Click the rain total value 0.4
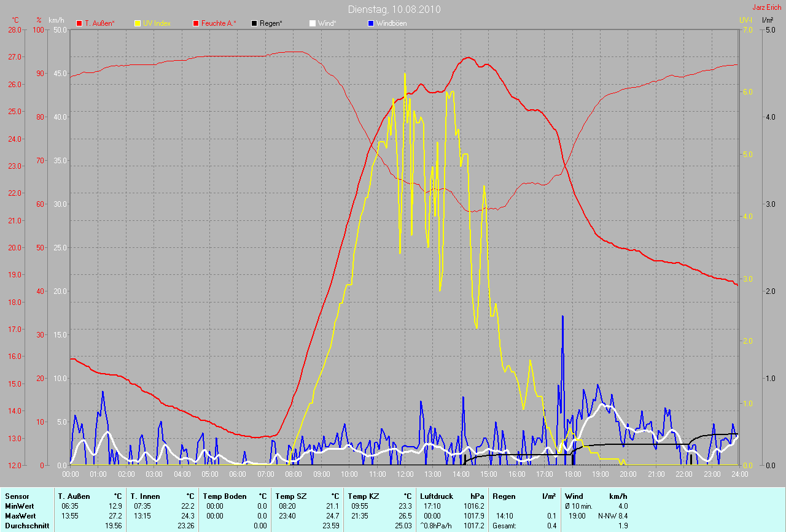786x532 pixels. pos(551,526)
